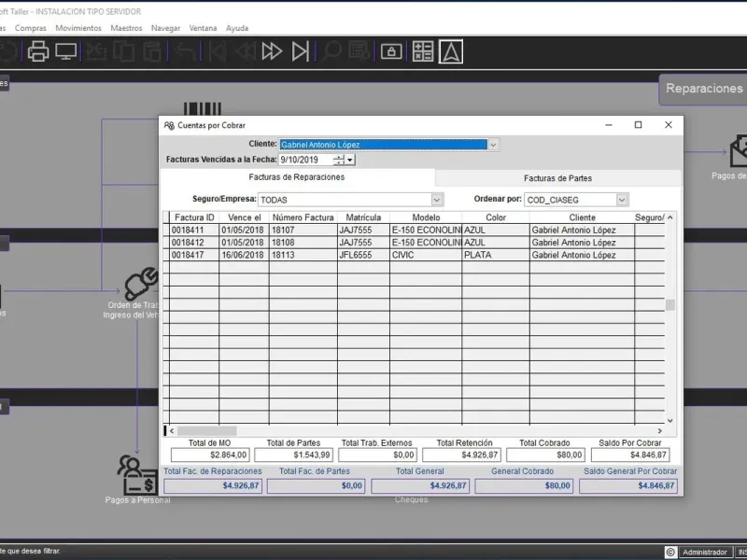Expand the Cliente dropdown

click(x=493, y=145)
